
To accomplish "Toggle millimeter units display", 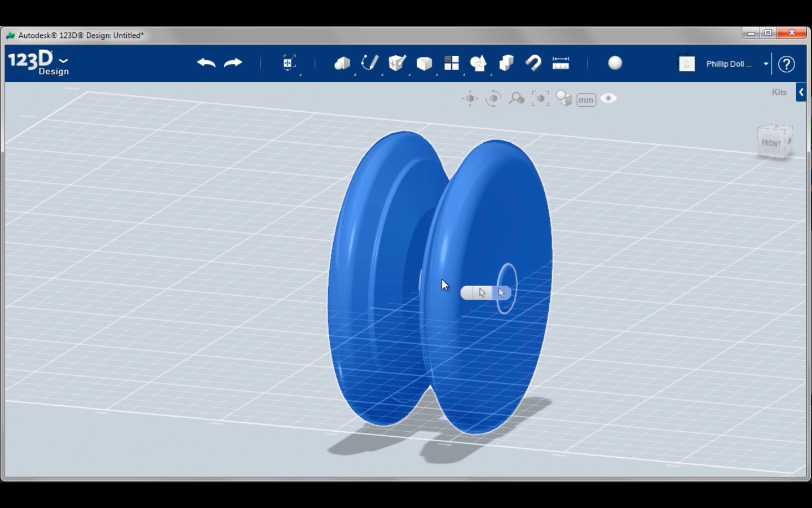I will [x=586, y=99].
